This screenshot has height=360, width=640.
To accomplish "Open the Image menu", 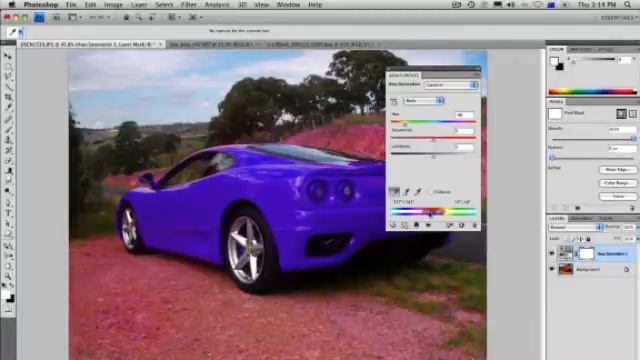I will pos(113,5).
